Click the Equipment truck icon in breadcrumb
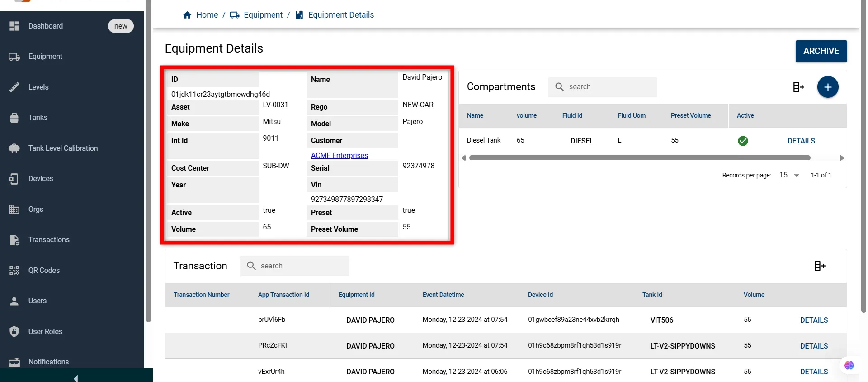868x382 pixels. click(x=235, y=15)
